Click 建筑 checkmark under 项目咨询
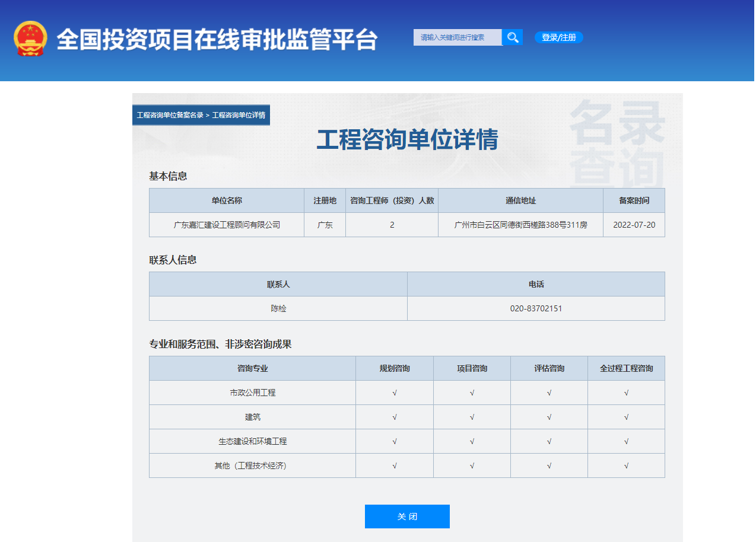Viewport: 756px width, 542px height. [x=472, y=417]
